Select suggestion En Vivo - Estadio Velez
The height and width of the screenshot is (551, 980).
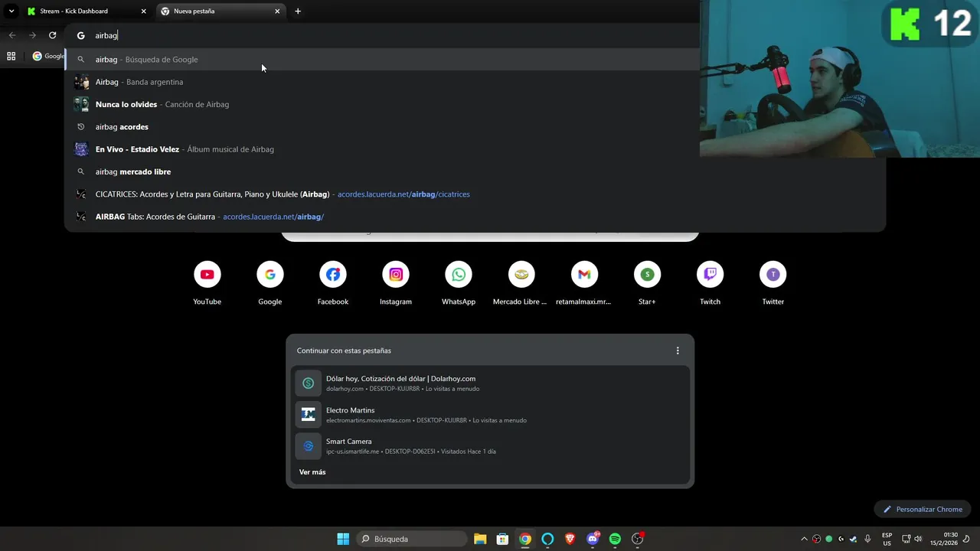[383, 149]
